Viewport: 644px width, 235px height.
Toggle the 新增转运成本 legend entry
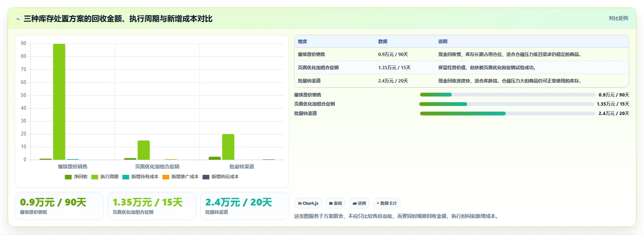(221, 177)
